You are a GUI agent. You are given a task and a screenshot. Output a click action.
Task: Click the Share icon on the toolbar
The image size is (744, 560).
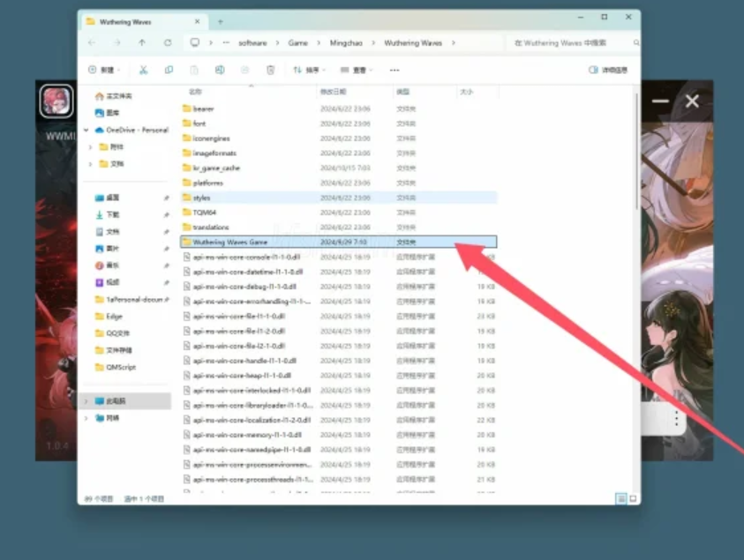[245, 71]
